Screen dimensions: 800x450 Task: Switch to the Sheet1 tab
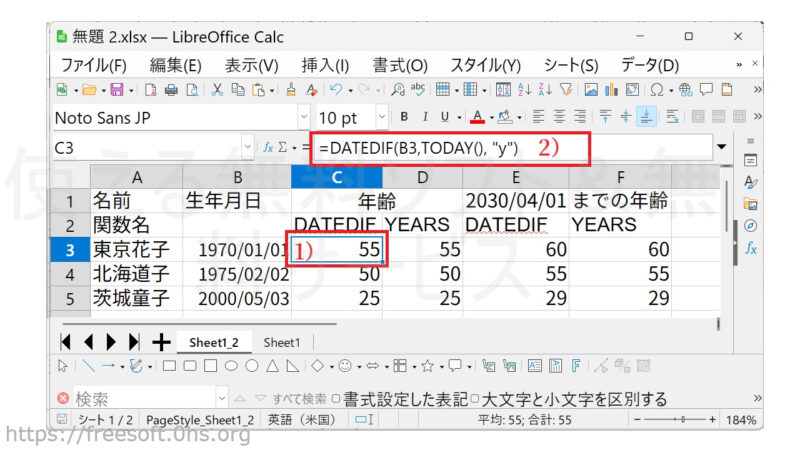click(x=281, y=342)
